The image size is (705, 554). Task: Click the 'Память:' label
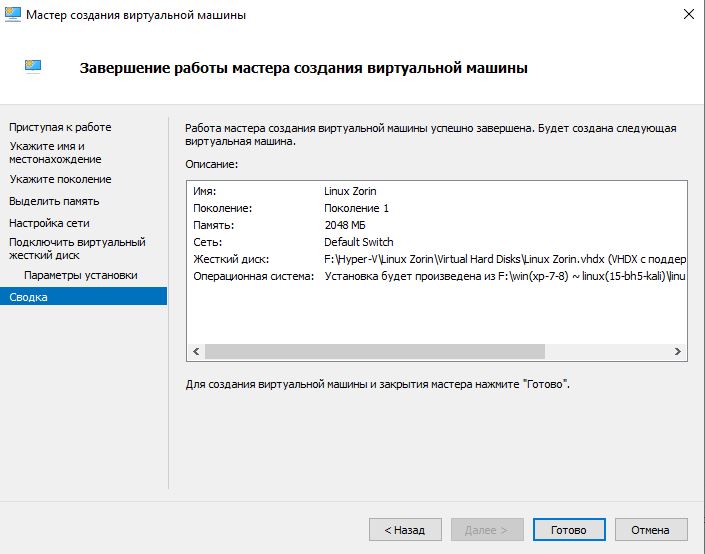(214, 225)
